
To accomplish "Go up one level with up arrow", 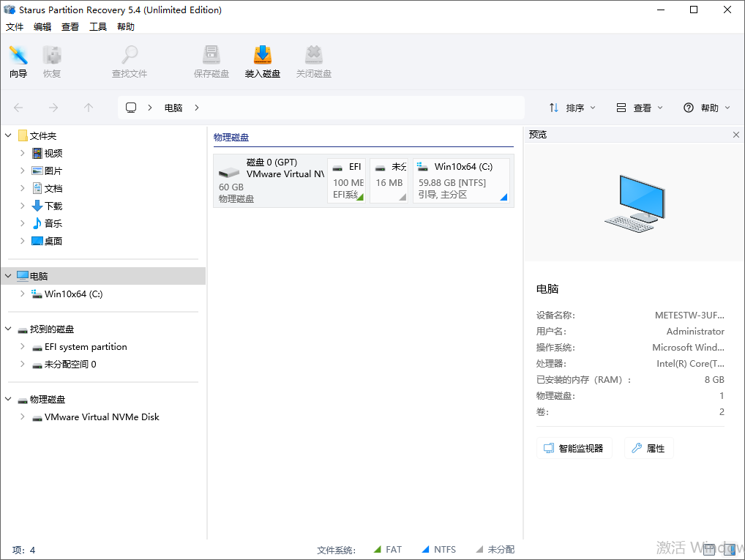I will coord(89,108).
